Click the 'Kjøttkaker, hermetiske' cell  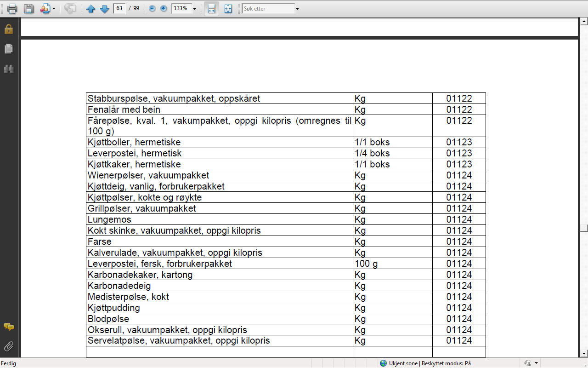point(220,164)
